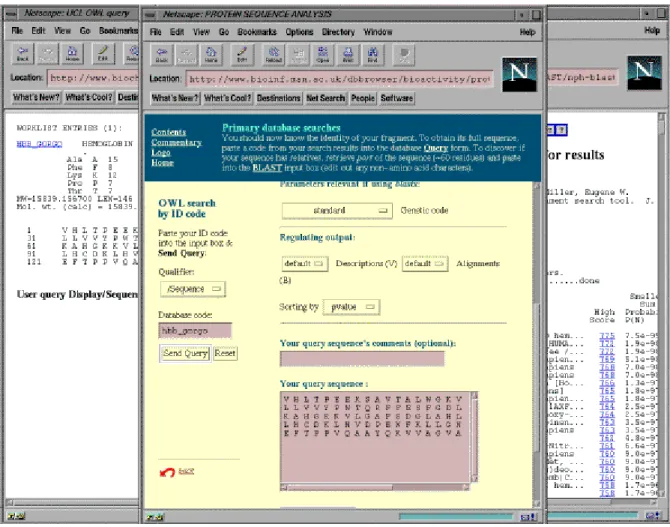
Task: Follow the Commentary link in the blue header
Action: click(176, 143)
